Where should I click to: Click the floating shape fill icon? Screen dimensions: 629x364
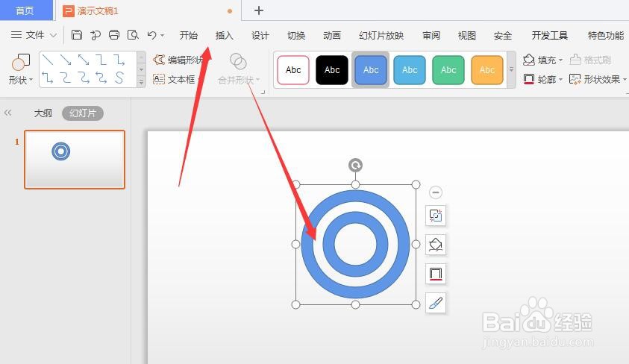tap(436, 245)
